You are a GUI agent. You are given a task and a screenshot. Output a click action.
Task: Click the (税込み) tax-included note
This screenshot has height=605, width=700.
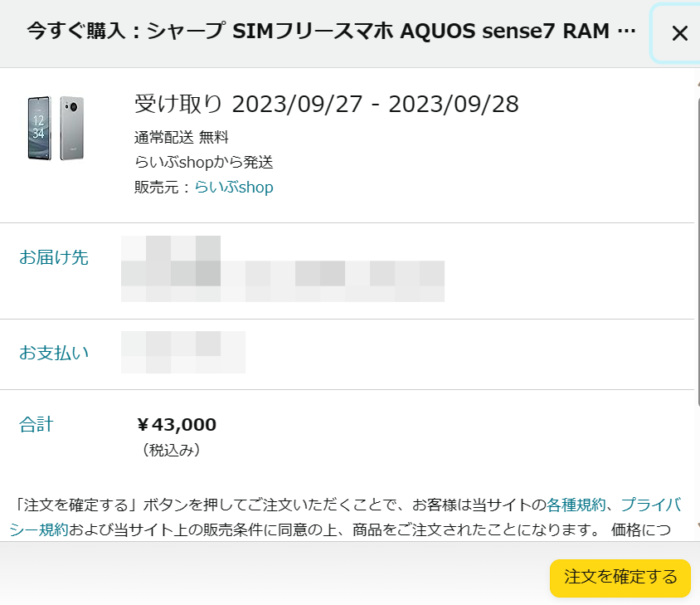coord(171,450)
